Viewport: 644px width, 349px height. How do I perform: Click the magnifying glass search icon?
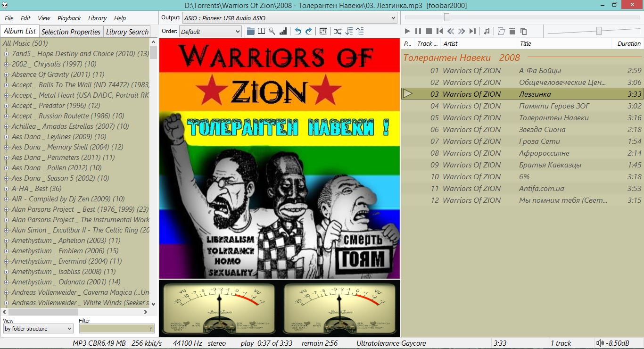[x=272, y=31]
